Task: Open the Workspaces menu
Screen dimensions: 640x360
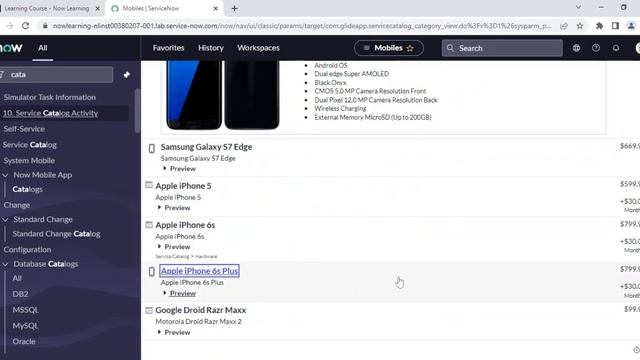Action: coord(258,48)
